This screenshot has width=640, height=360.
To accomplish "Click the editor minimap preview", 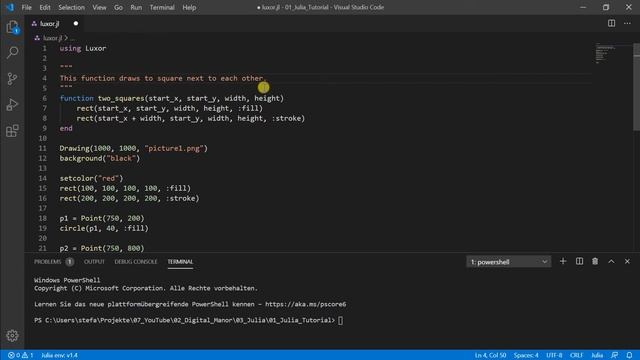I will pyautogui.click(x=605, y=53).
